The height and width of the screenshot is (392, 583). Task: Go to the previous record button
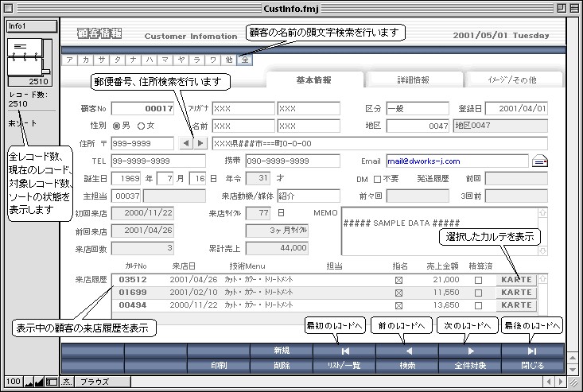(x=407, y=351)
